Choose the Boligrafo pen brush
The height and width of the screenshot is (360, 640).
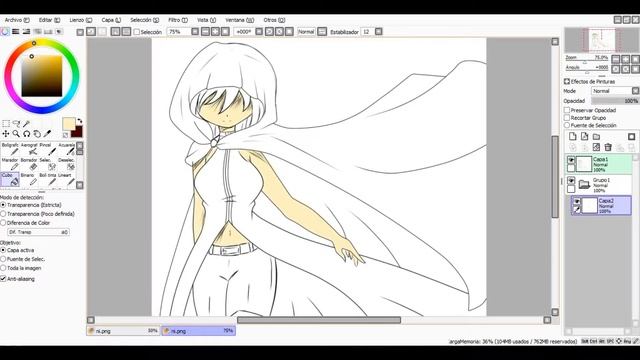point(10,149)
